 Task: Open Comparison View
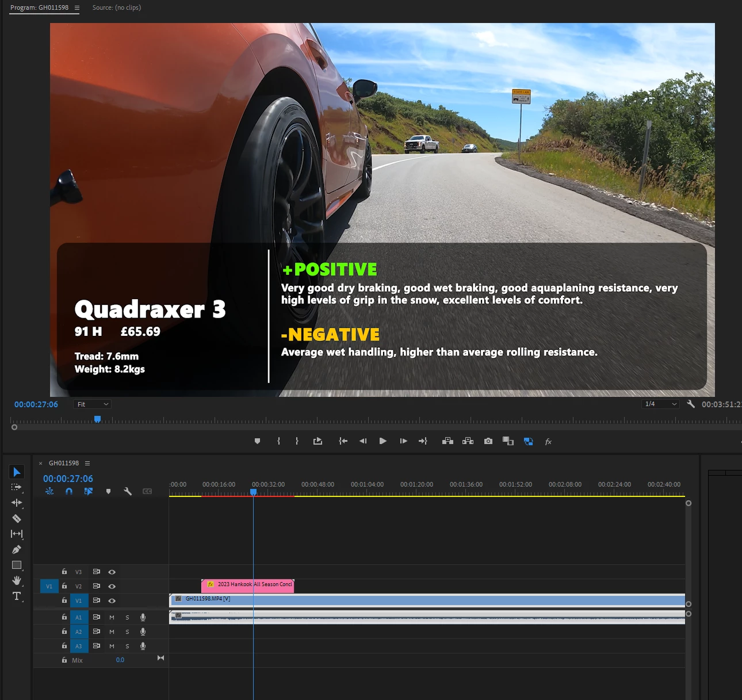point(508,441)
